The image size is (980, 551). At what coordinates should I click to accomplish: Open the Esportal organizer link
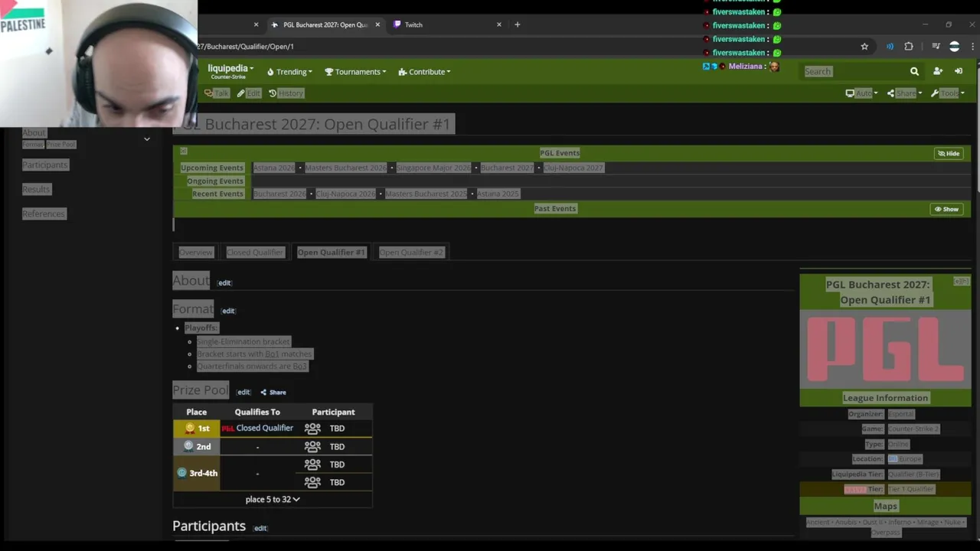(x=900, y=414)
